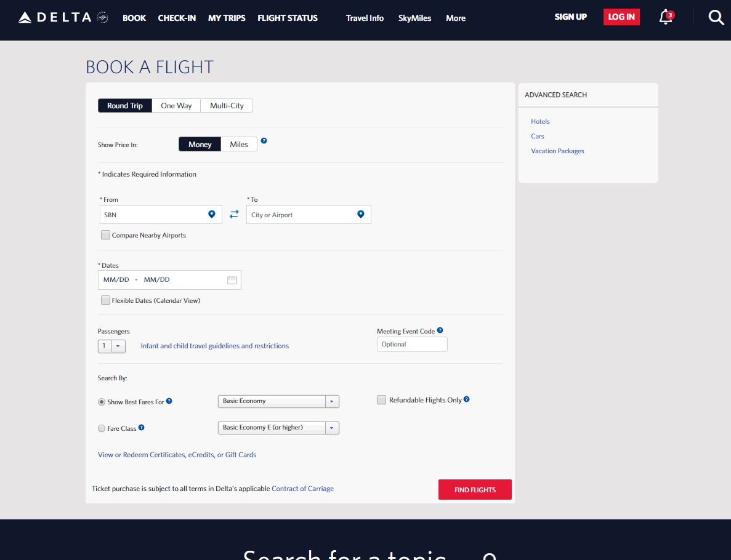This screenshot has width=731, height=560.
Task: Switch price display to Miles
Action: pyautogui.click(x=239, y=145)
